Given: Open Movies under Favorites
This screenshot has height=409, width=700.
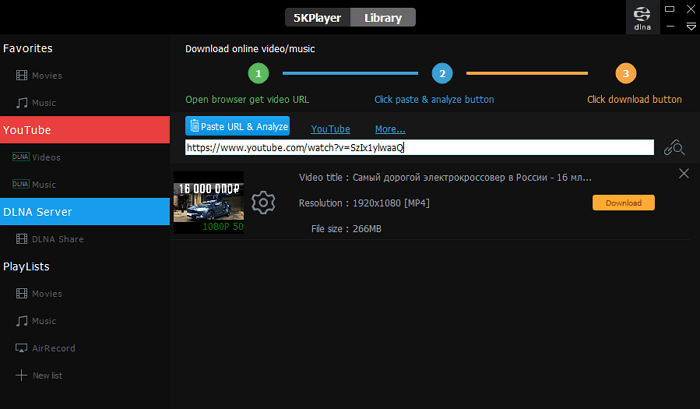Looking at the screenshot, I should pos(46,75).
